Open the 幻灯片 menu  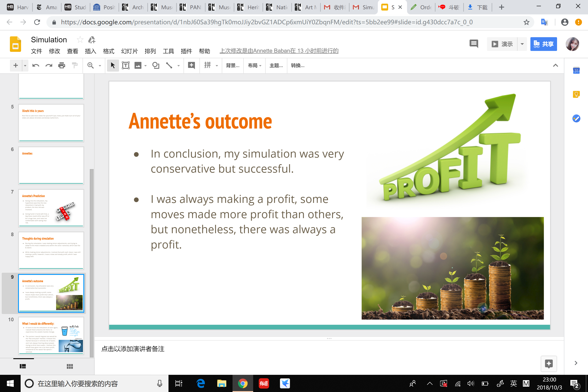[130, 51]
